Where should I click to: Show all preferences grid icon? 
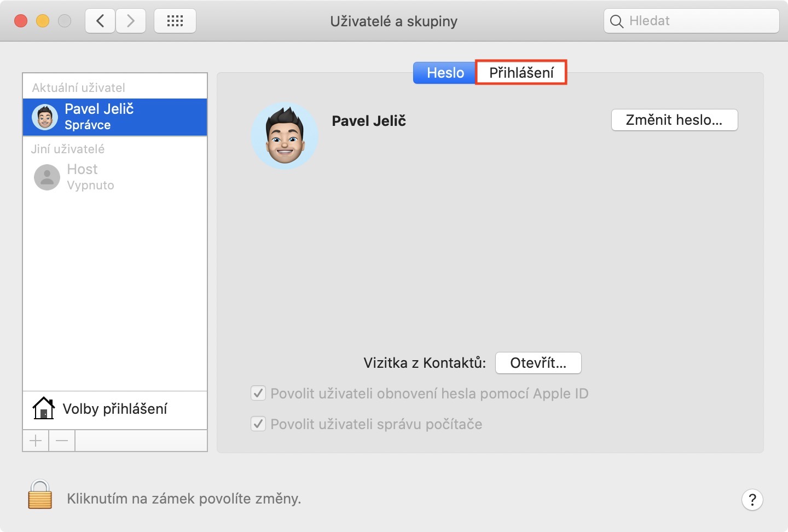(x=175, y=21)
